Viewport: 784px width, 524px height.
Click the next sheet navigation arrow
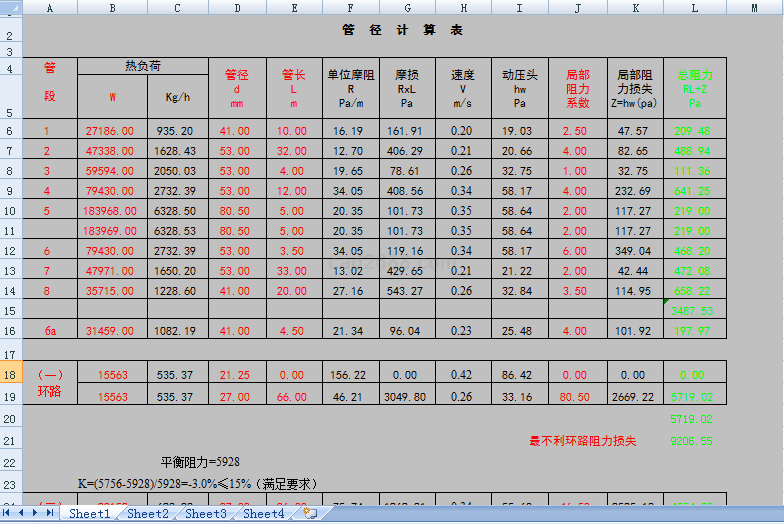(36, 513)
